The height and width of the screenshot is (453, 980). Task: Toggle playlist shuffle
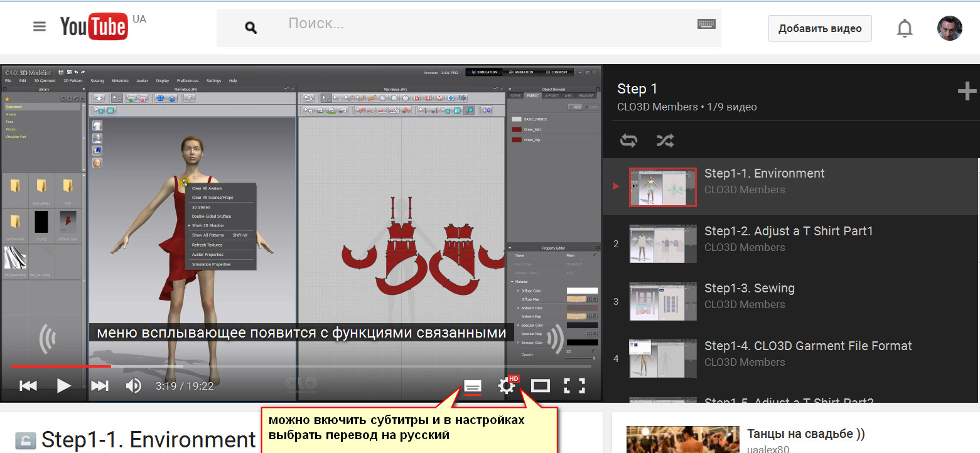[x=664, y=141]
